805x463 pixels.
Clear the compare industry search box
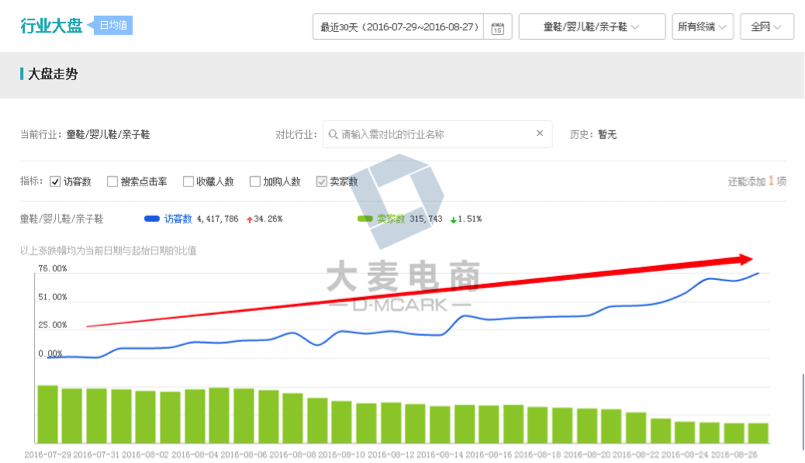pos(540,133)
